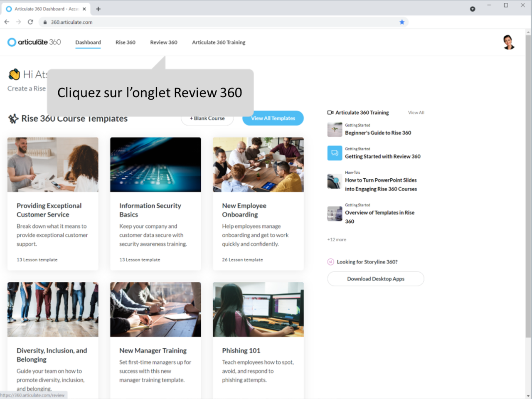532x399 pixels.
Task: Click the padlock icon in the address bar
Action: coord(44,22)
